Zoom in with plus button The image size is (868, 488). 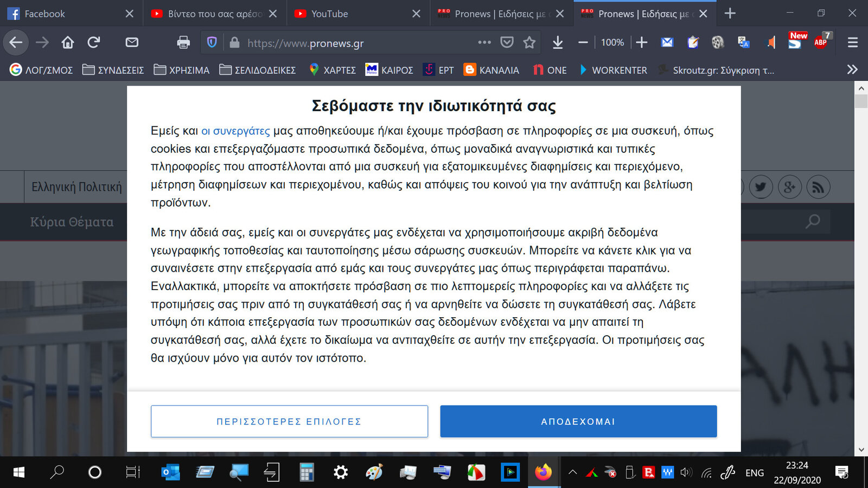[641, 42]
